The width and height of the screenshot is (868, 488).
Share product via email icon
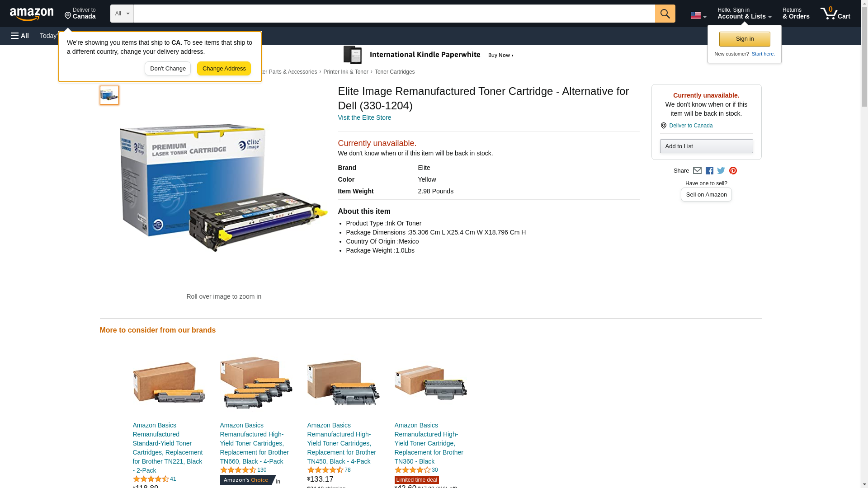[x=697, y=171]
